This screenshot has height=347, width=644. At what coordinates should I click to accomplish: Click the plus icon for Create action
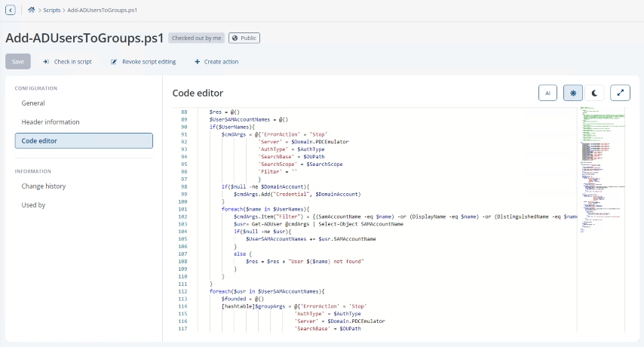pyautogui.click(x=197, y=62)
